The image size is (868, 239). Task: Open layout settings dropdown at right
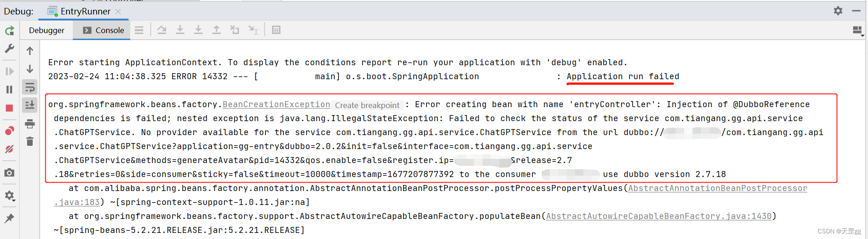pyautogui.click(x=858, y=31)
